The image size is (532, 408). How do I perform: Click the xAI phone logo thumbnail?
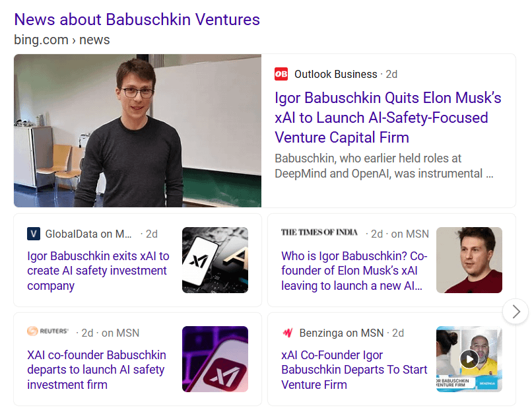tap(215, 260)
